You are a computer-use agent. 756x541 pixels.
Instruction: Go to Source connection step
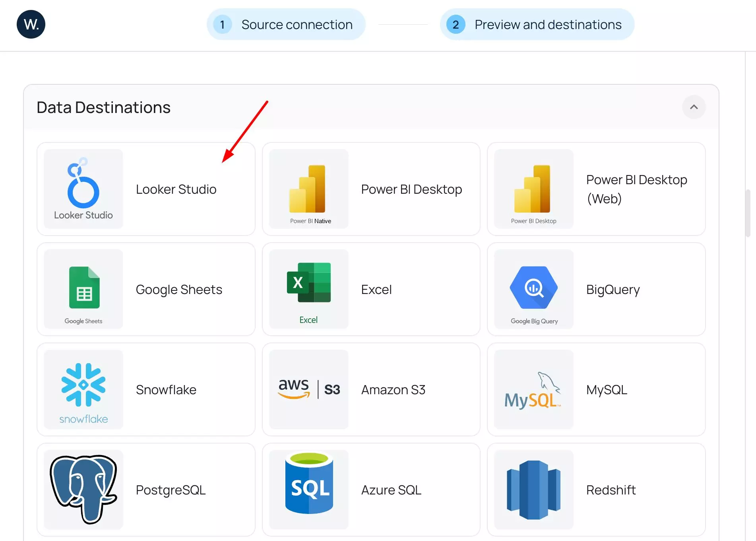click(286, 24)
